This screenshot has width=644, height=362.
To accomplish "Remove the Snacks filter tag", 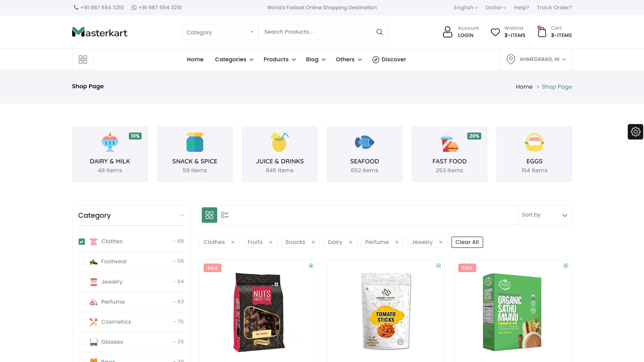I will pos(313,242).
